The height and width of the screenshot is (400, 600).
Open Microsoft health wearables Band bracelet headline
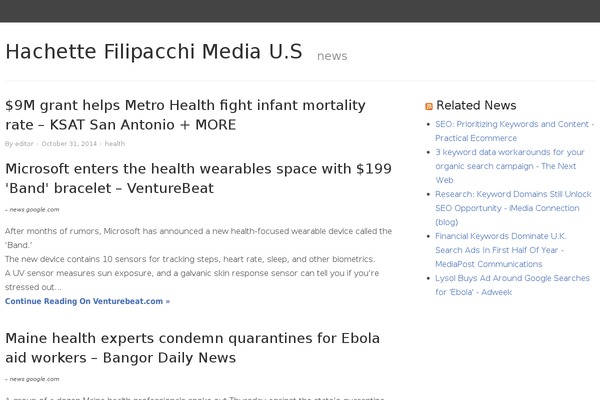(x=198, y=178)
